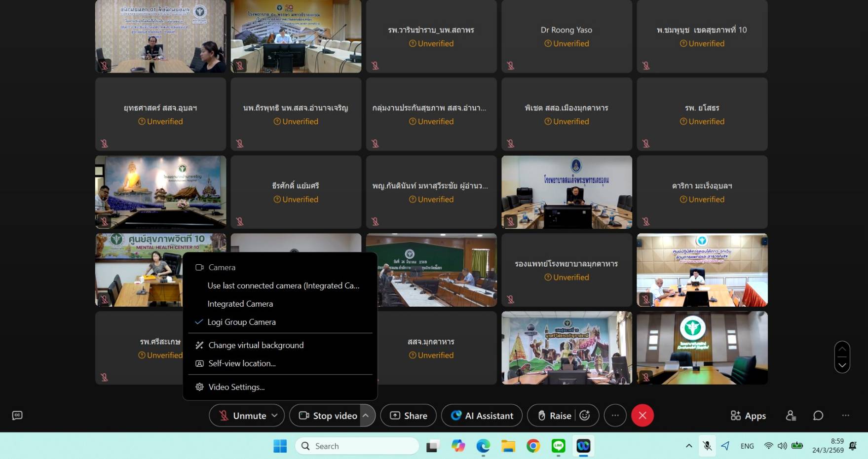
Task: Expand audio options arrow beside Unmute
Action: (275, 416)
